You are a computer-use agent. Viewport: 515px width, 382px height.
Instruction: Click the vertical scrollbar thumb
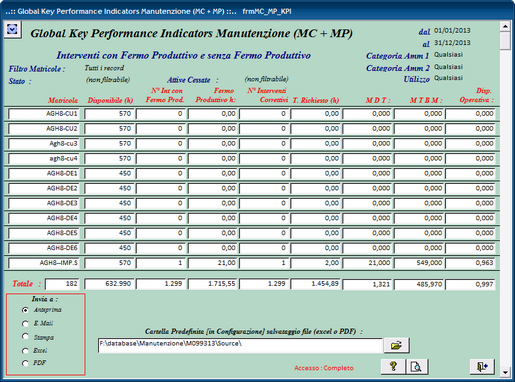tap(505, 41)
